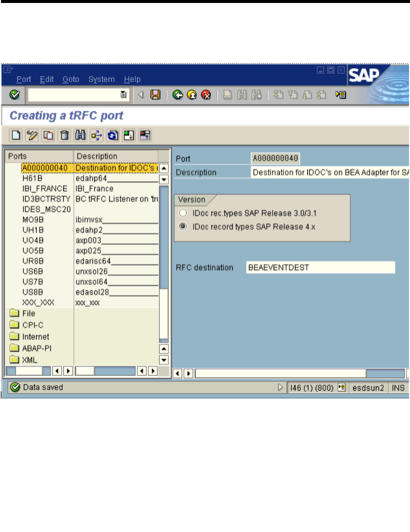Go back with the green arrow icon
This screenshot has height=532, width=410.
click(x=177, y=94)
